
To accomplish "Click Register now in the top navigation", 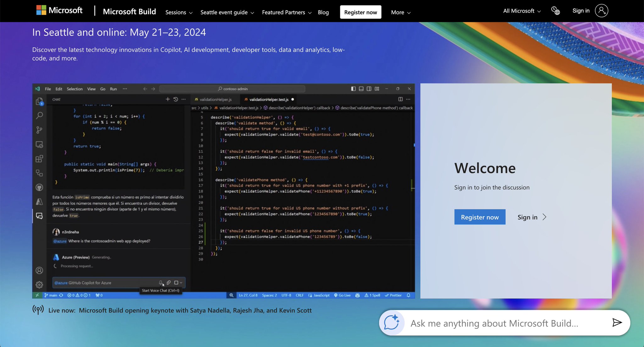I will click(x=361, y=12).
